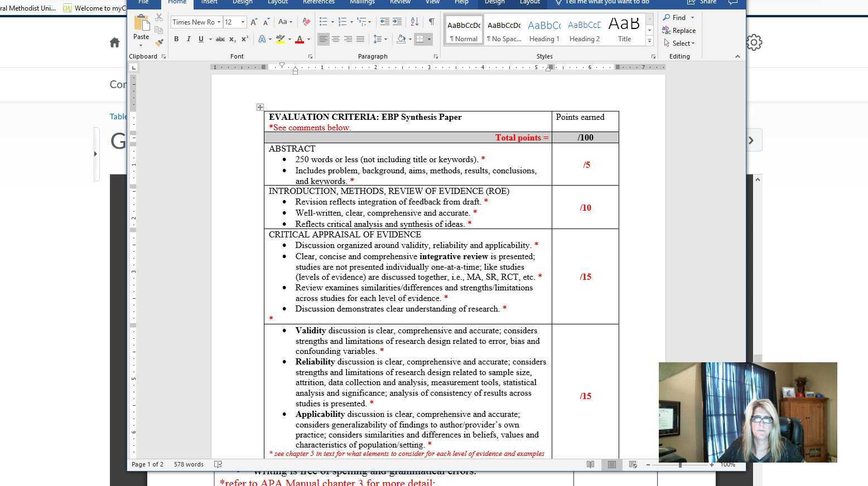Open Find in the Editing group
The image size is (868, 486).
(x=677, y=17)
